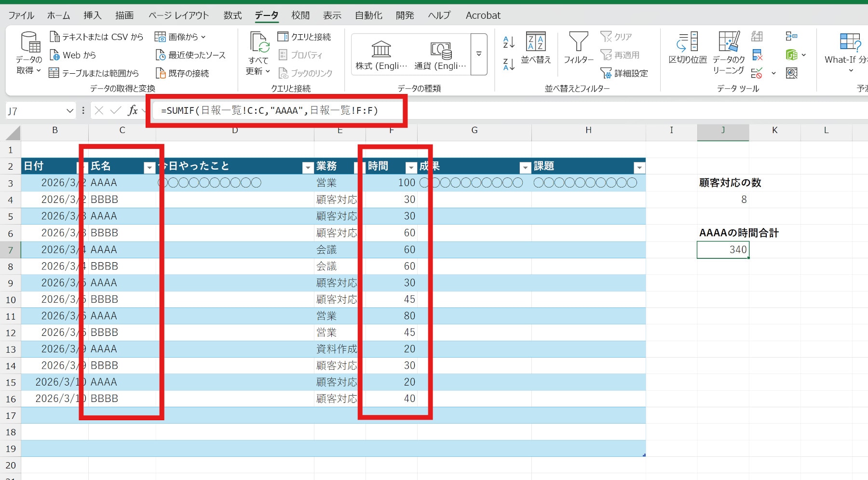
Task: Click テキストまたは CSV から button
Action: point(96,37)
